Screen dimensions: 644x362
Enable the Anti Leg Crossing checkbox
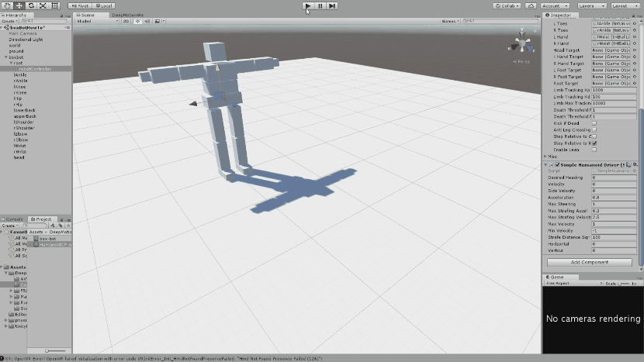(x=594, y=129)
